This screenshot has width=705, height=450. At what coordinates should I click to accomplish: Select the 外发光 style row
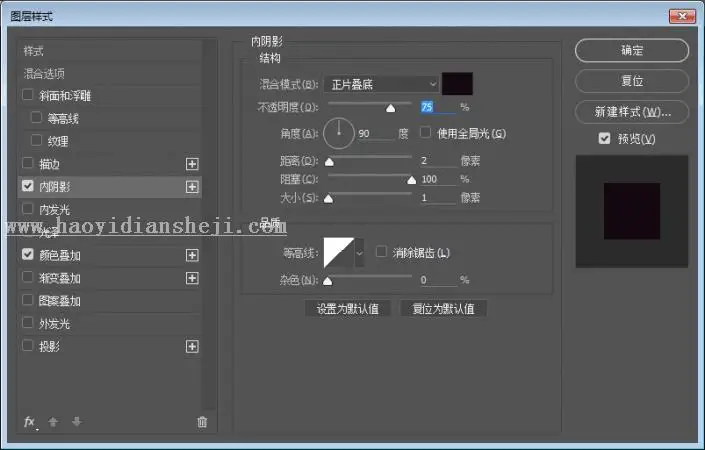coord(110,324)
